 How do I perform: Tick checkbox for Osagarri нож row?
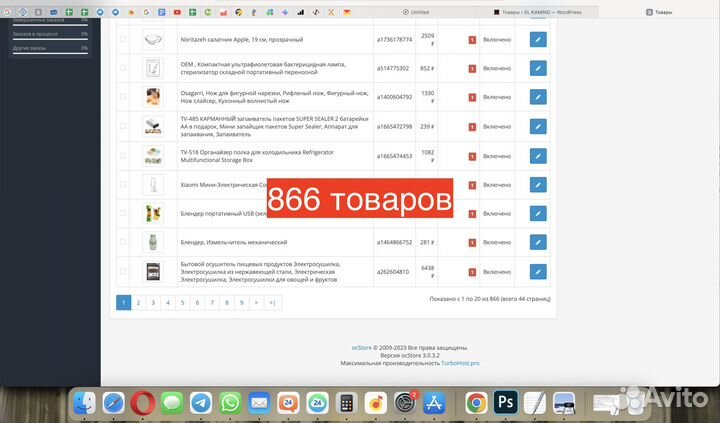(123, 97)
